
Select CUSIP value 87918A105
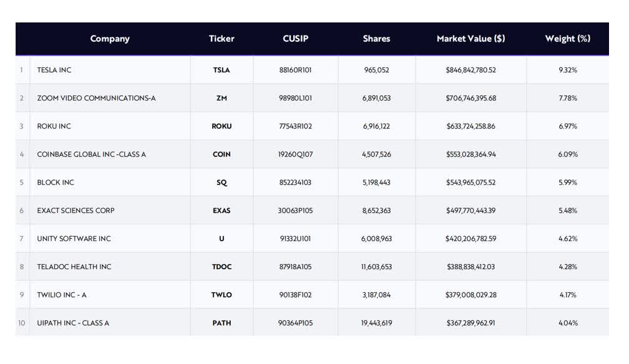295,267
